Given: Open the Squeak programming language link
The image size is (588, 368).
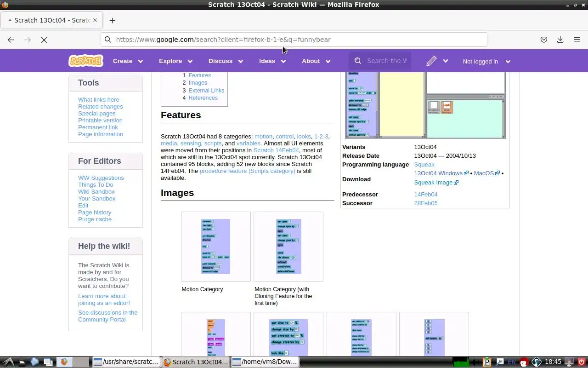Looking at the screenshot, I should tap(424, 164).
